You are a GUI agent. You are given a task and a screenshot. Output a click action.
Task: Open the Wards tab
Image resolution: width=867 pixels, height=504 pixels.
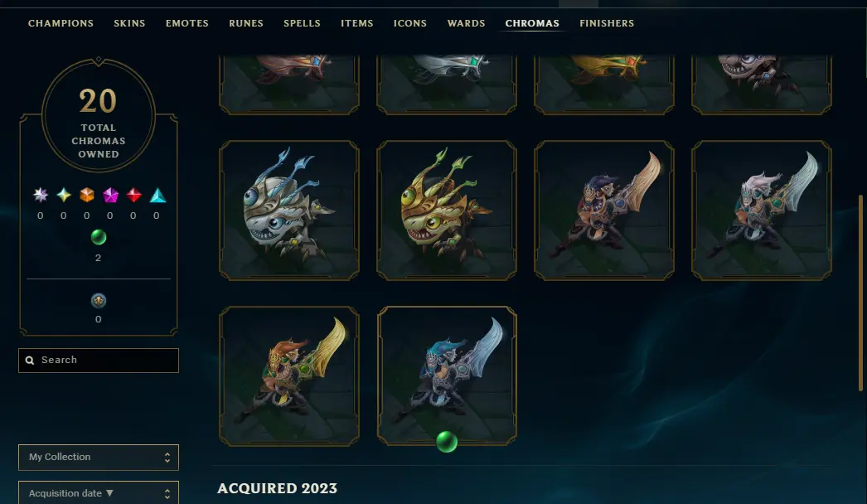[466, 23]
